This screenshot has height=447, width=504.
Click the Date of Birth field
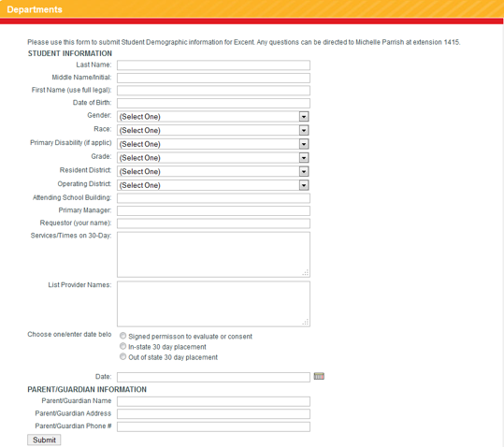[x=213, y=103]
